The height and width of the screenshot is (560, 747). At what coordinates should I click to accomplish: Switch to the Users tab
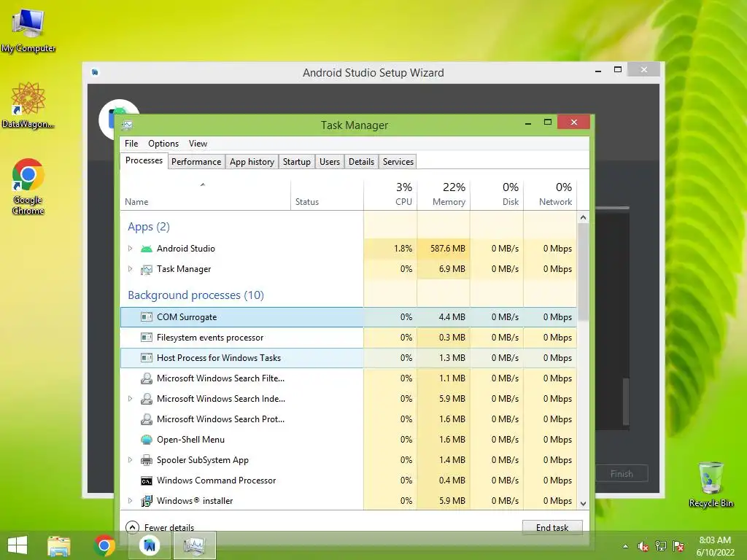pyautogui.click(x=330, y=162)
